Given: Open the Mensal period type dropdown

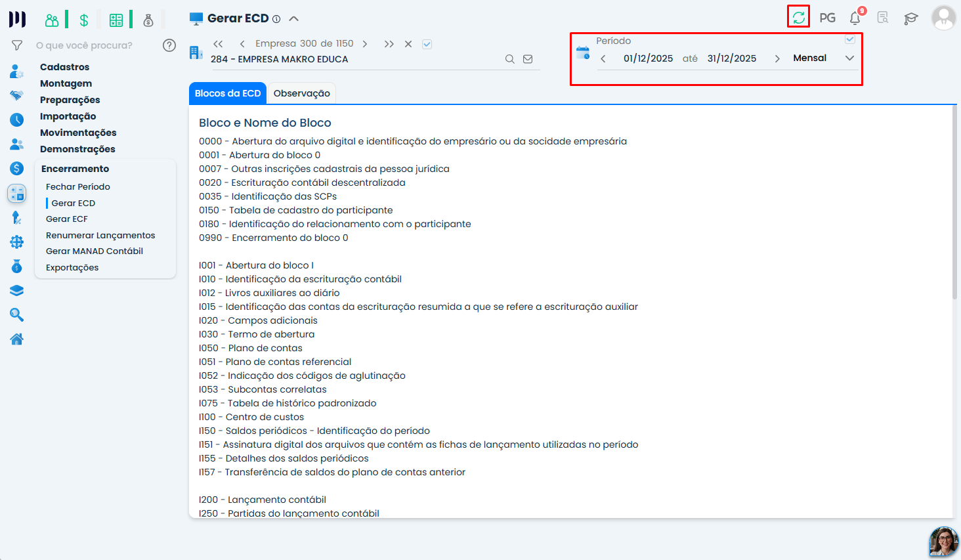Looking at the screenshot, I should (x=824, y=58).
